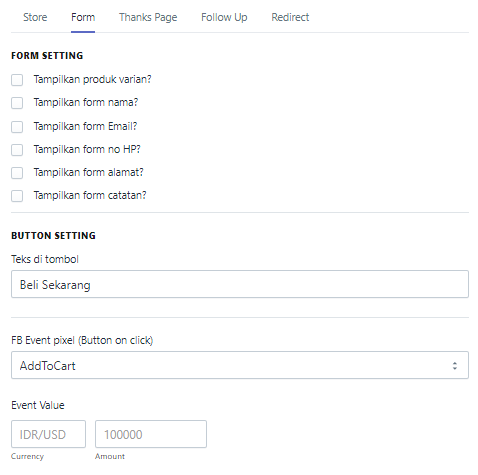
Task: Toggle the Tampilkan form no HP checkbox
Action: coord(17,150)
